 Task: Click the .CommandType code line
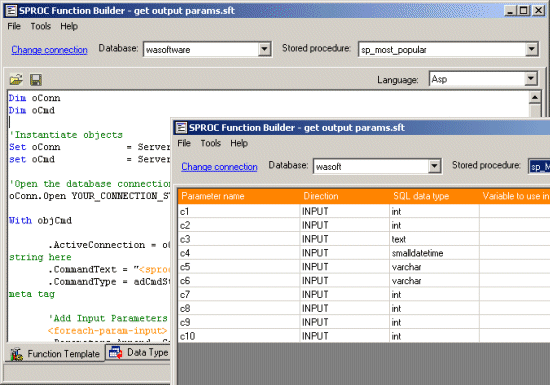(x=109, y=282)
